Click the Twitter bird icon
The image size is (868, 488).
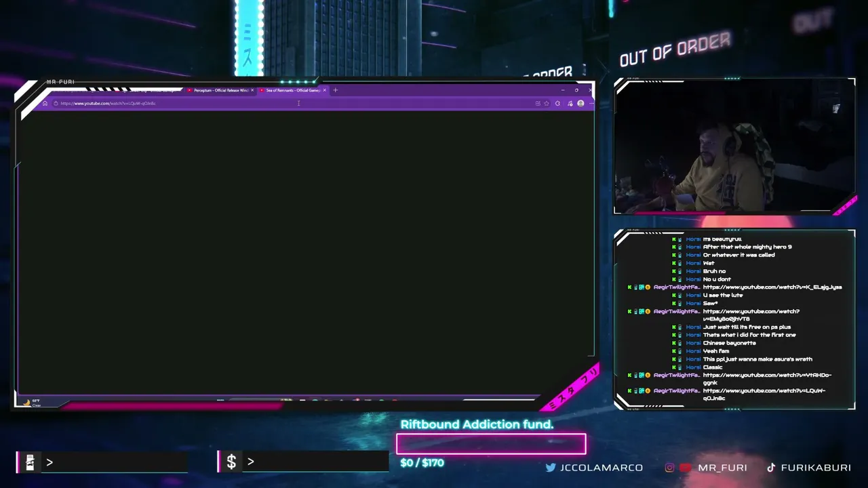pos(551,468)
